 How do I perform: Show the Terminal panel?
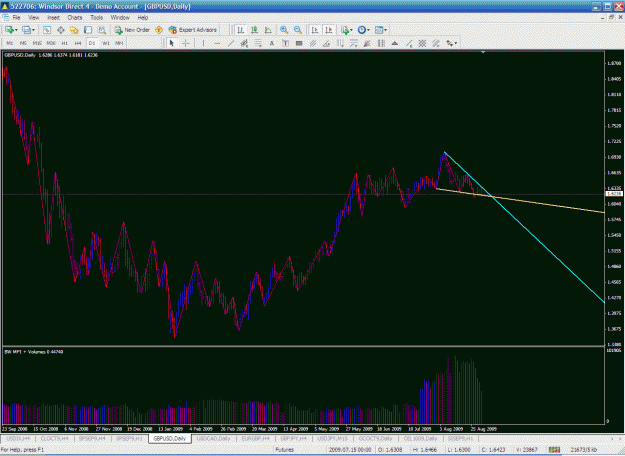pos(88,30)
